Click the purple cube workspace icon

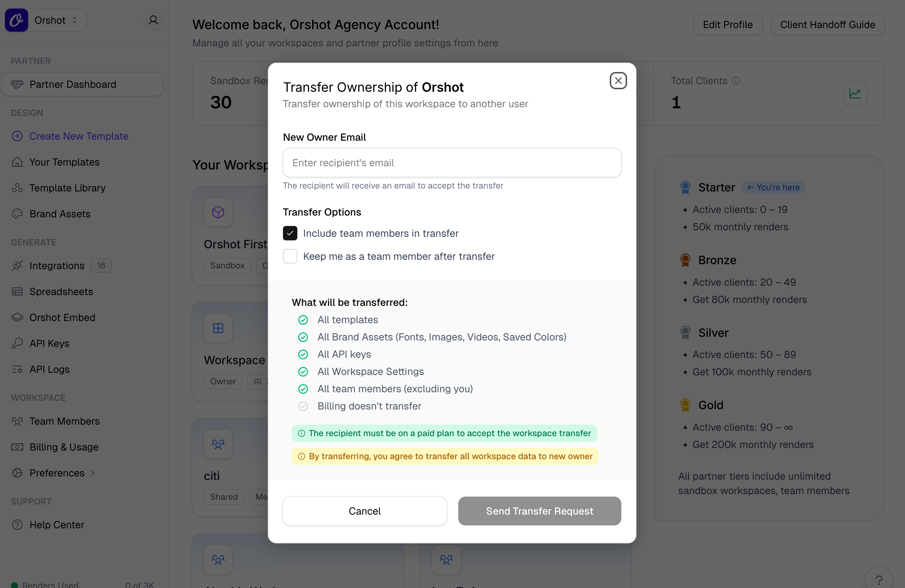click(218, 212)
